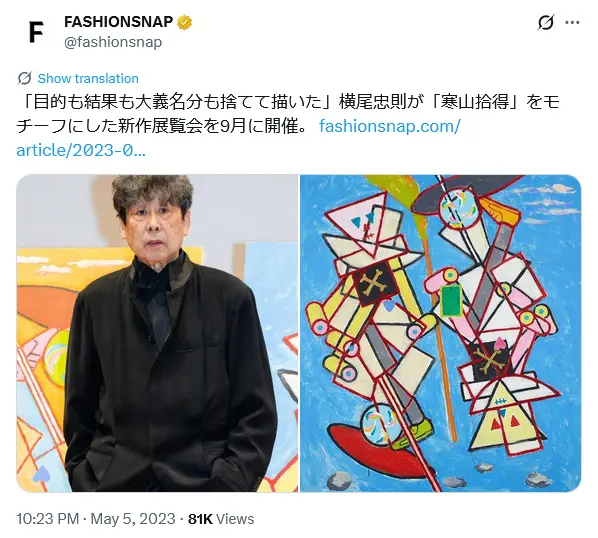Open the @fashionsnap handle

(113, 42)
